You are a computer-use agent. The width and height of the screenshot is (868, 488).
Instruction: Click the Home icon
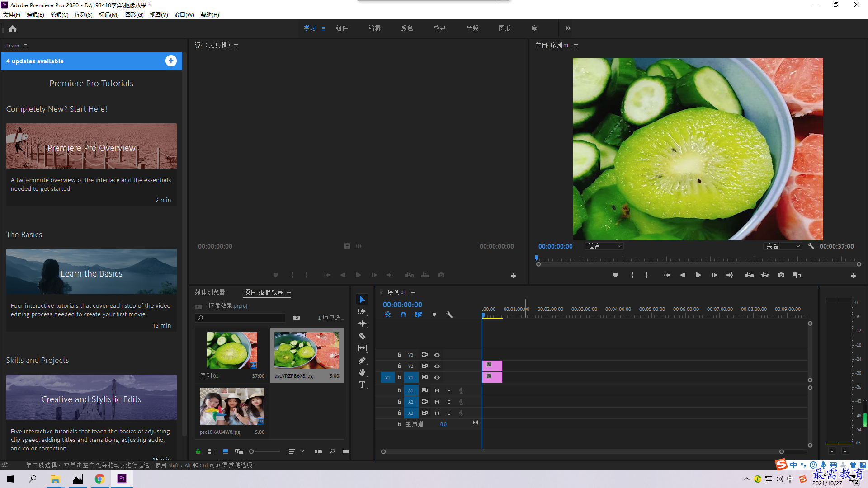[13, 28]
